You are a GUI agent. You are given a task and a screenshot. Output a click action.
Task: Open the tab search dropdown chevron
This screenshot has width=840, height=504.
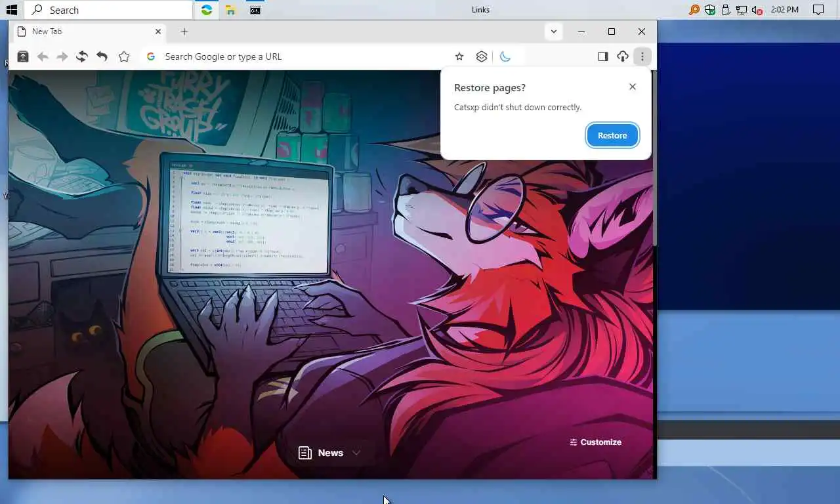[554, 31]
